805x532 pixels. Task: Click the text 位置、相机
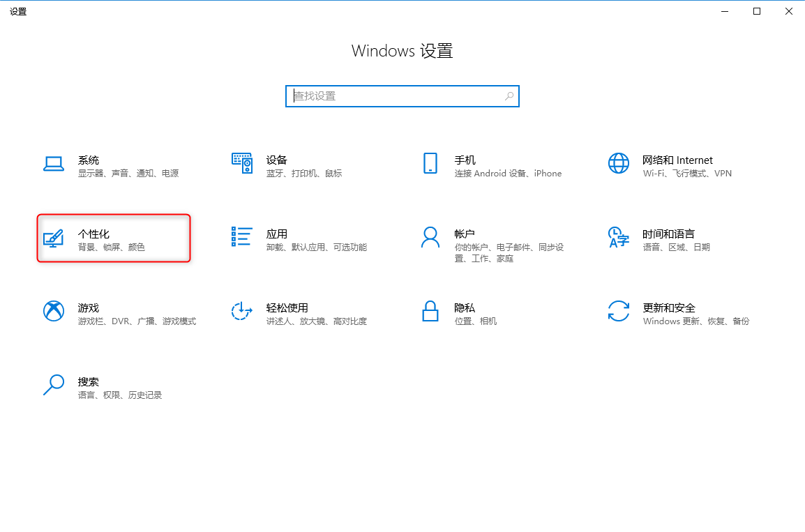tap(476, 321)
